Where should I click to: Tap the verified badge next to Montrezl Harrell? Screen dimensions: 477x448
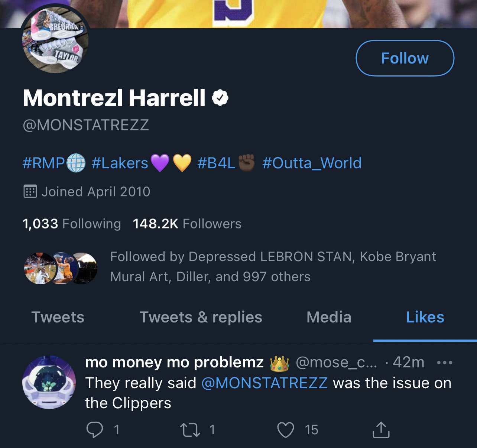click(220, 98)
